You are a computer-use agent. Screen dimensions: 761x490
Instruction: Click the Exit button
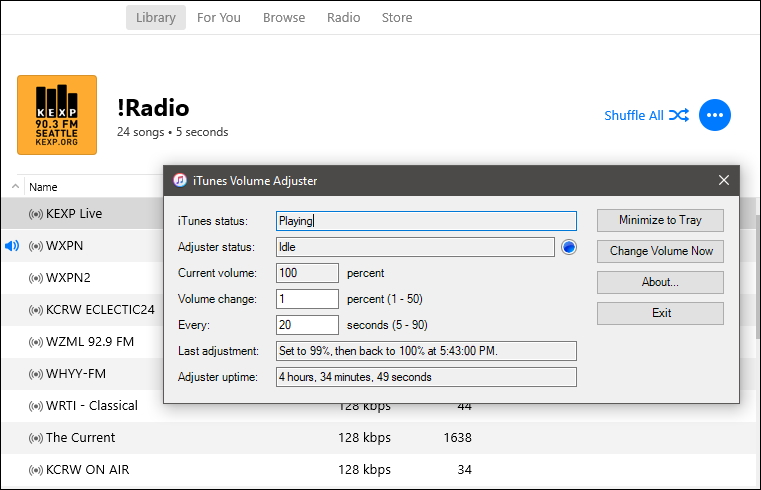660,313
